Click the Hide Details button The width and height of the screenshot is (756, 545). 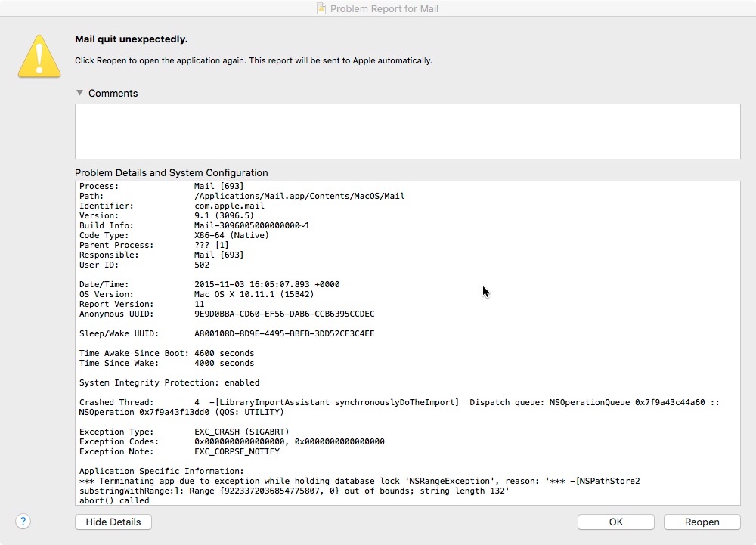pyautogui.click(x=113, y=522)
